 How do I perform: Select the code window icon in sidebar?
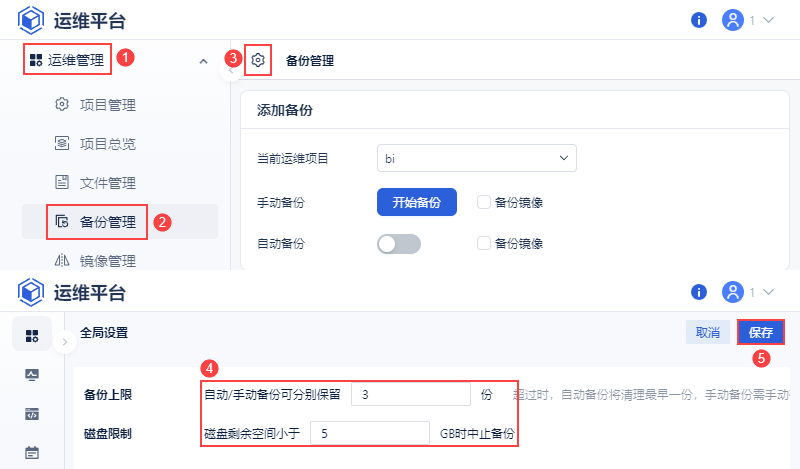coord(32,413)
